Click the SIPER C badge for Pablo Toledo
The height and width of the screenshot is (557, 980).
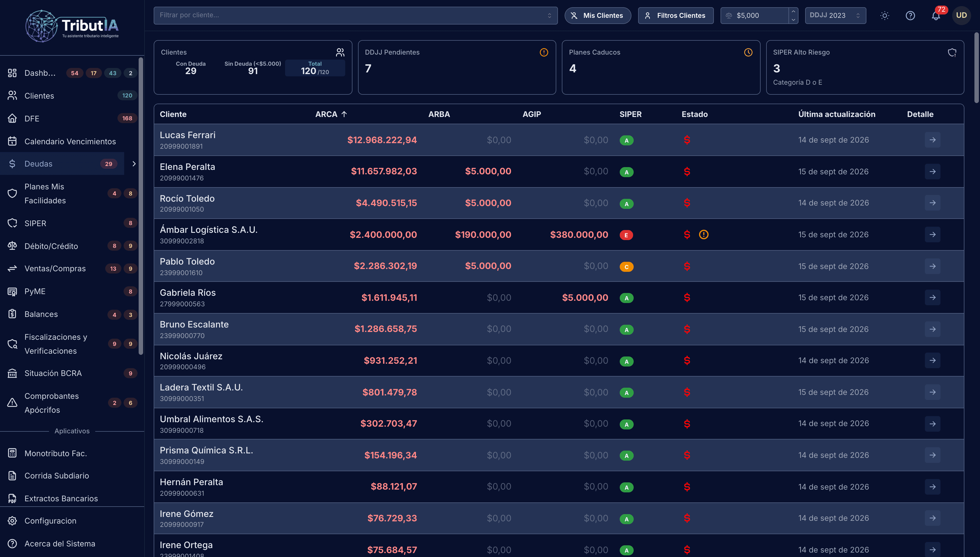pos(626,267)
